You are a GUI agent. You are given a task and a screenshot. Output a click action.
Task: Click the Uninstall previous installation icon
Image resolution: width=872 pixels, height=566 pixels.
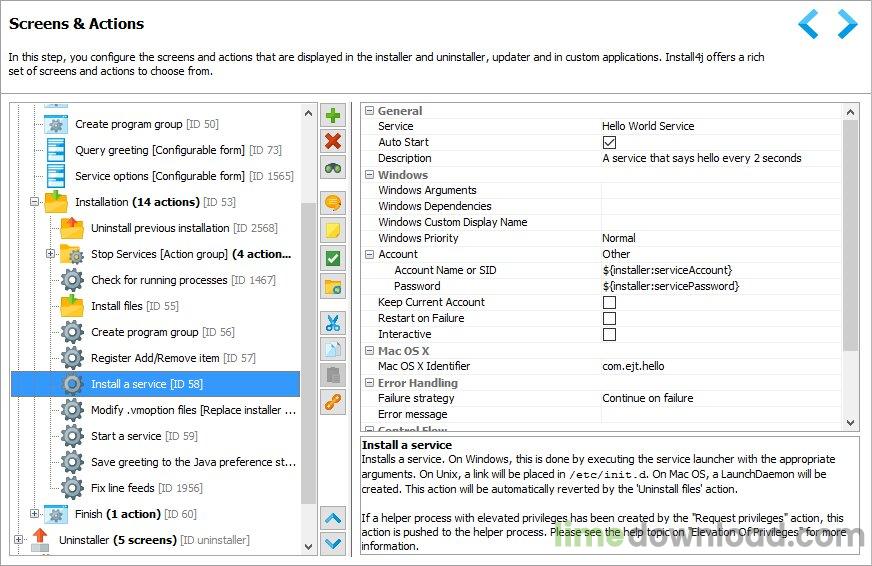pos(72,228)
